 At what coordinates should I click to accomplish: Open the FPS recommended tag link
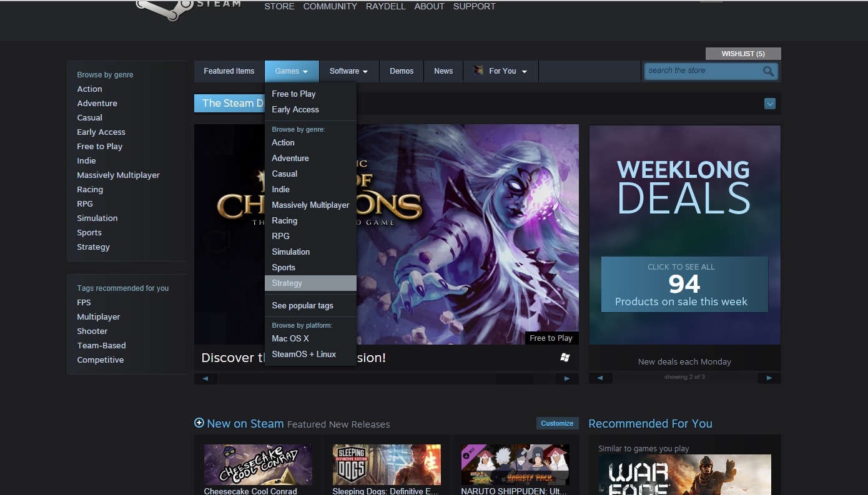click(x=84, y=302)
